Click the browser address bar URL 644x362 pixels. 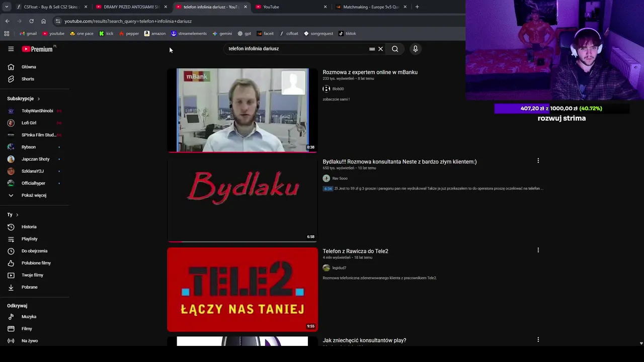click(x=128, y=21)
